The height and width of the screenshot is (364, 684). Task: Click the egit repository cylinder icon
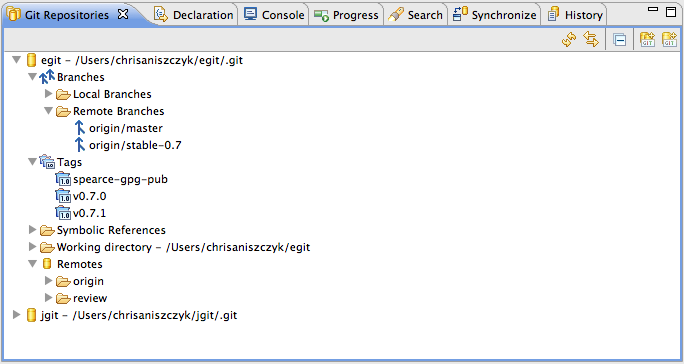click(31, 60)
